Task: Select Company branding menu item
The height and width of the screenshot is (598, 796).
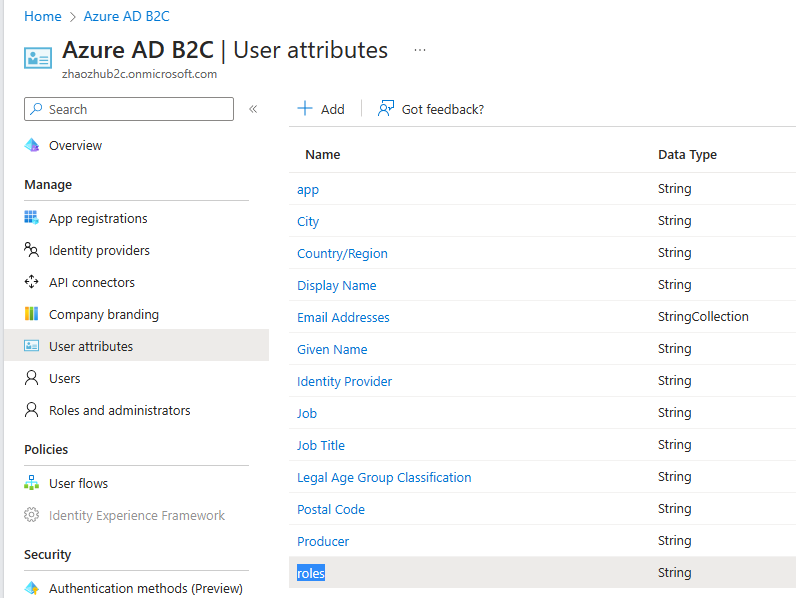Action: coord(104,314)
